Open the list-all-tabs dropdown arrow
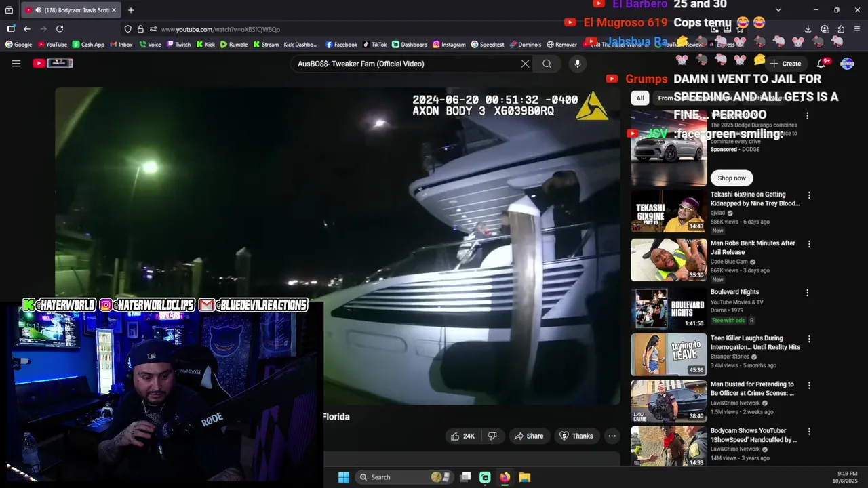Screen dimensions: 868x488 tap(778, 10)
